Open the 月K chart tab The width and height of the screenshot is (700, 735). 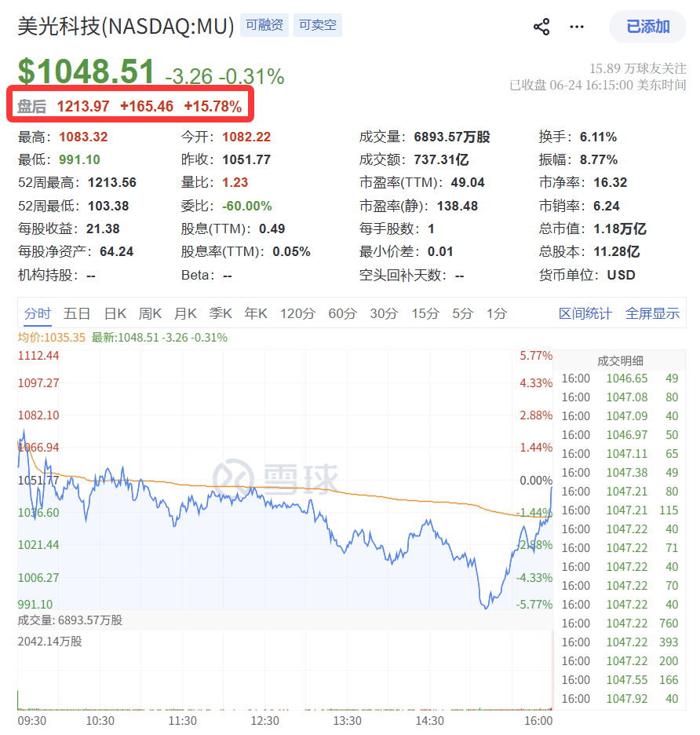click(185, 313)
